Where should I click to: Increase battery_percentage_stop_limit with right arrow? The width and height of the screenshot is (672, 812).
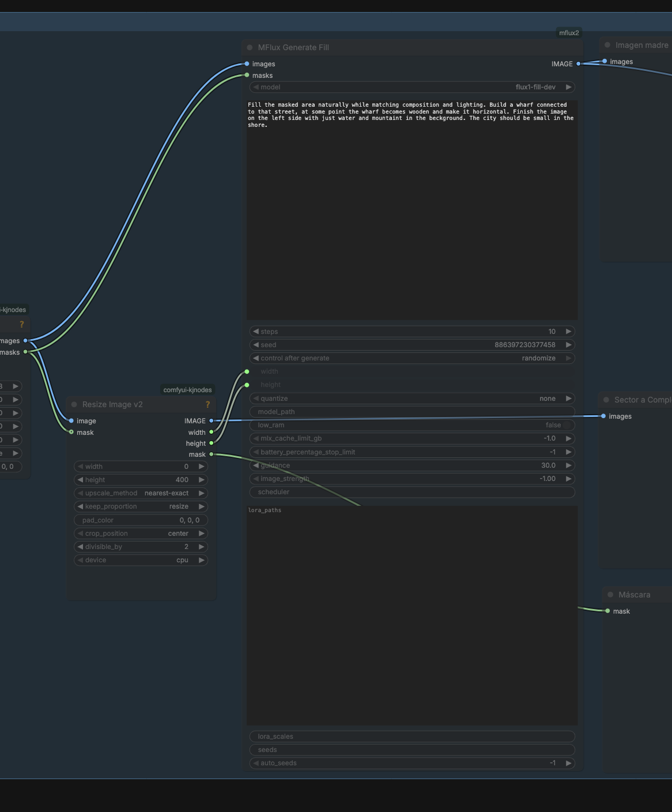[568, 452]
